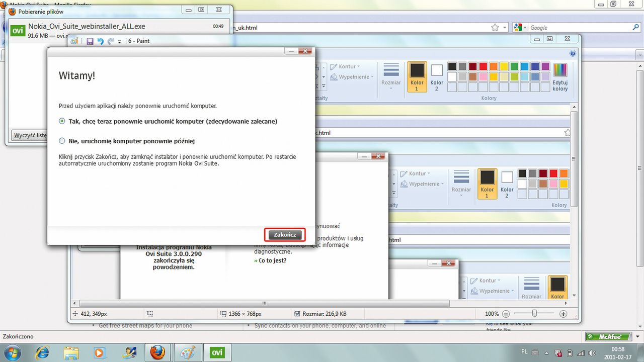Launch Internet Explorer from the taskbar
Image resolution: width=644 pixels, height=362 pixels.
43,352
